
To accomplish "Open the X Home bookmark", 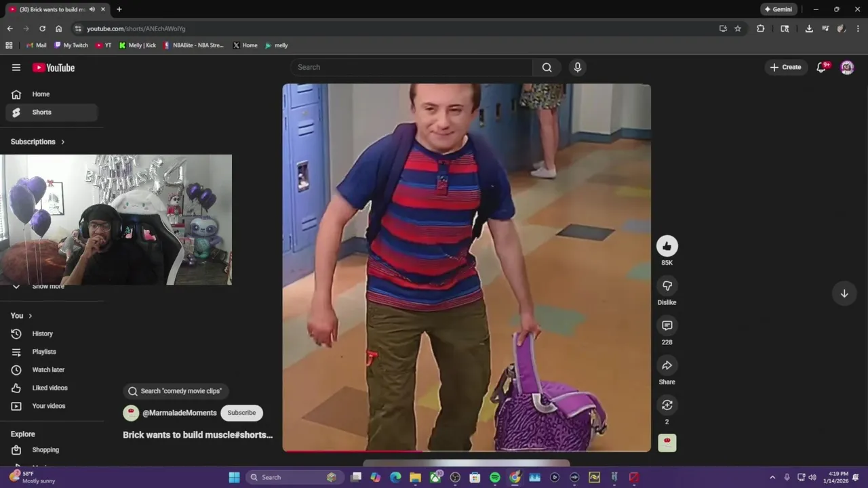I will coord(245,45).
